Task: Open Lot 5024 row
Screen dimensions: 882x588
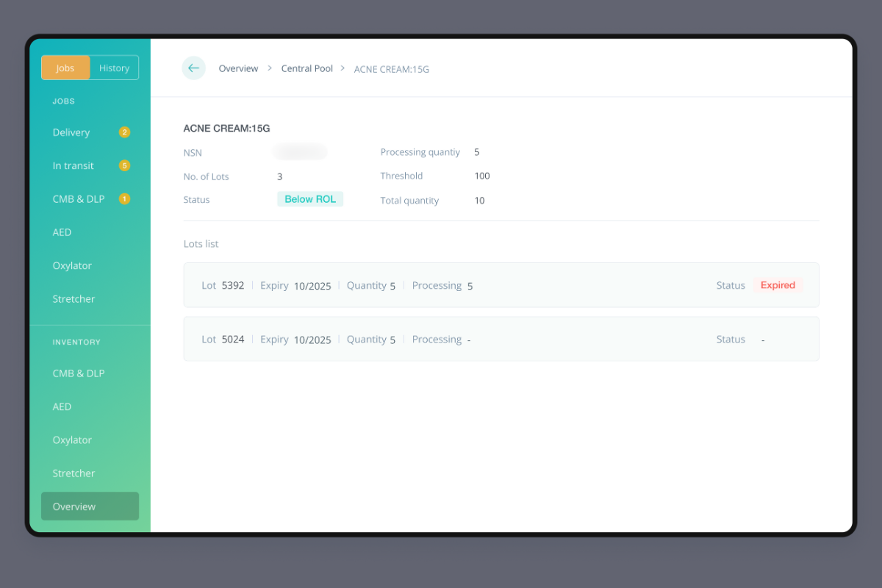Action: 501,339
